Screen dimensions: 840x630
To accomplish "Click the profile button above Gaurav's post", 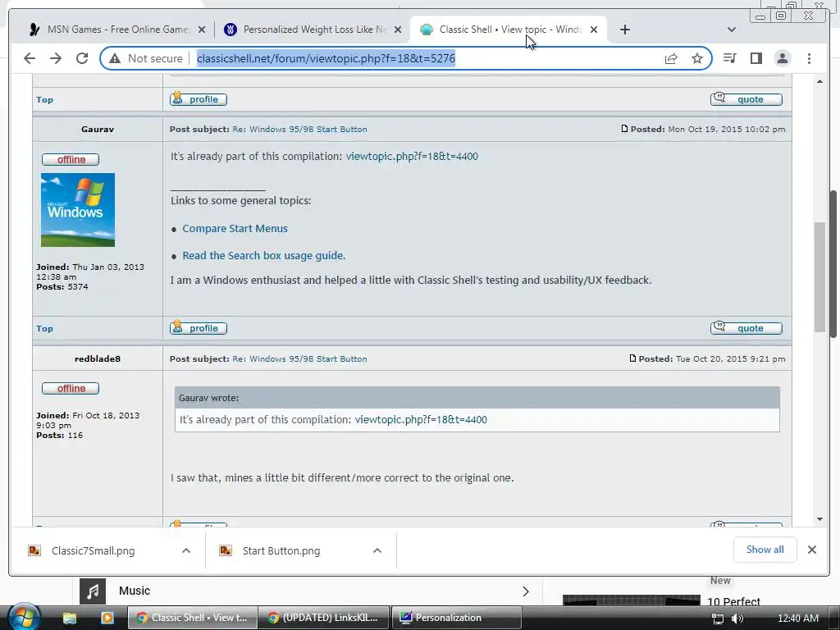I will (x=199, y=99).
